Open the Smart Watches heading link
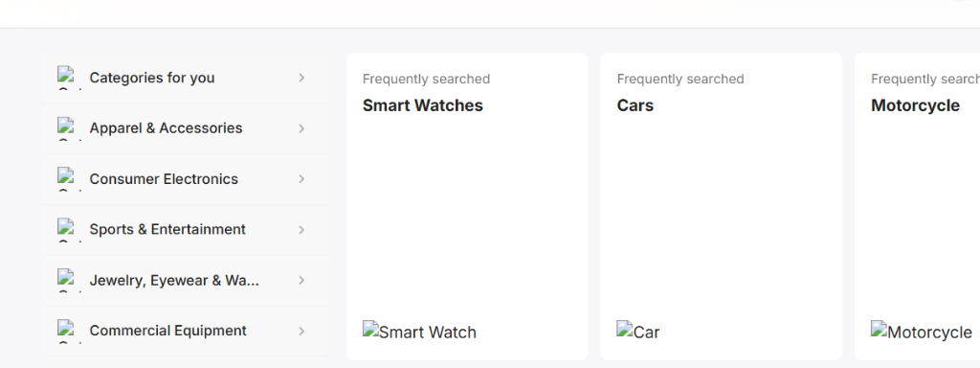Screen dimensions: 980x368 [x=422, y=105]
